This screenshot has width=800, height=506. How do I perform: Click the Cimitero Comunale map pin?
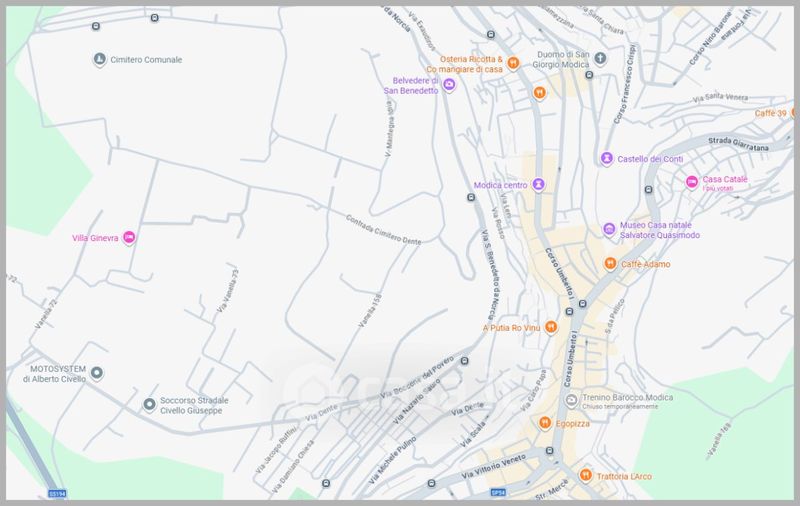click(98, 60)
